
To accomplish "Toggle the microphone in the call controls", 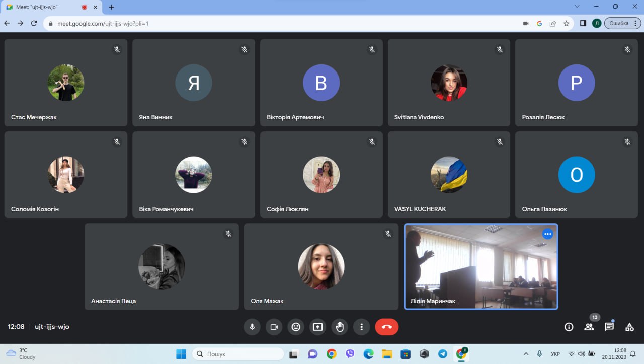I will coord(252,327).
